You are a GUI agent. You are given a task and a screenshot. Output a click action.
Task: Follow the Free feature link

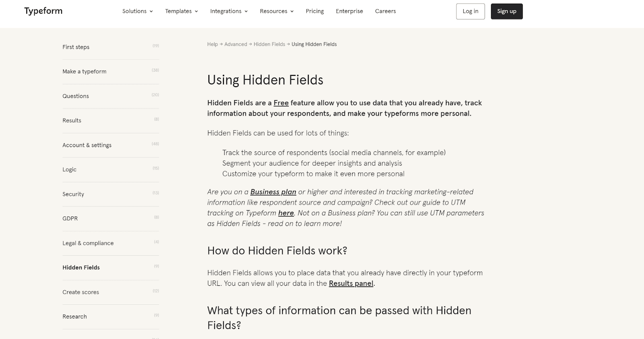point(281,103)
